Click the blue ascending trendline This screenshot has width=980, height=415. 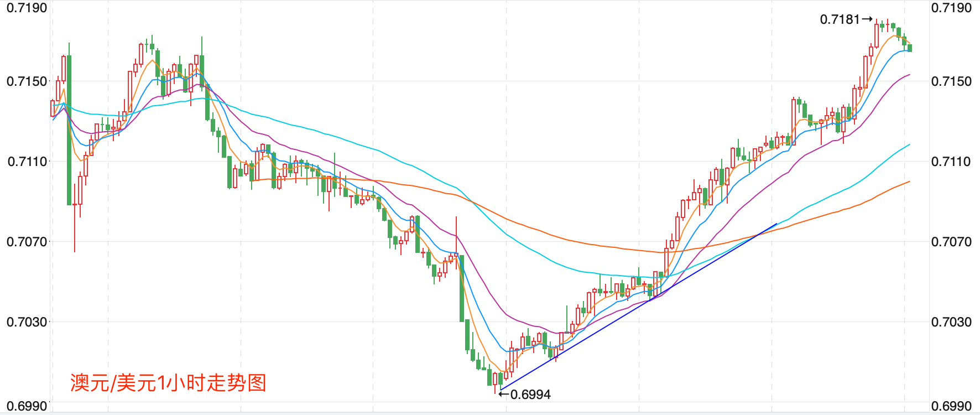[638, 307]
